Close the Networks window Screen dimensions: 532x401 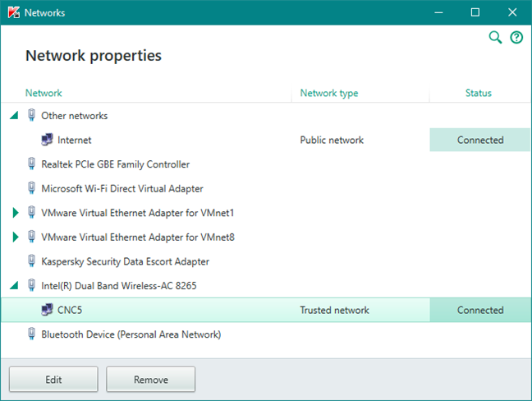(512, 12)
